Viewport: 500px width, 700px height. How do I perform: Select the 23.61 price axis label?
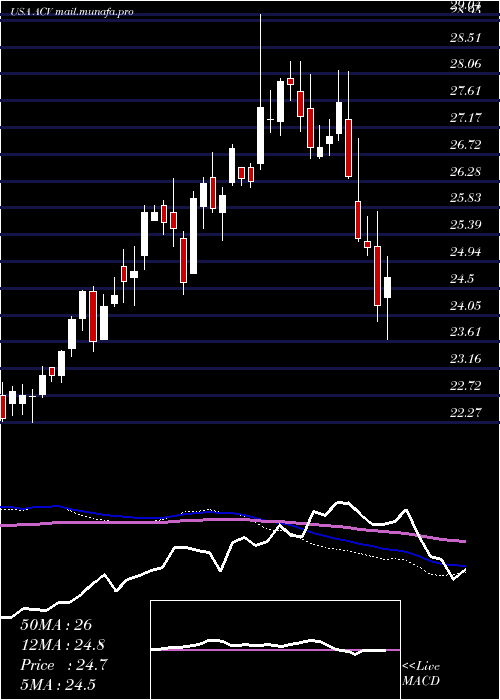[x=466, y=332]
